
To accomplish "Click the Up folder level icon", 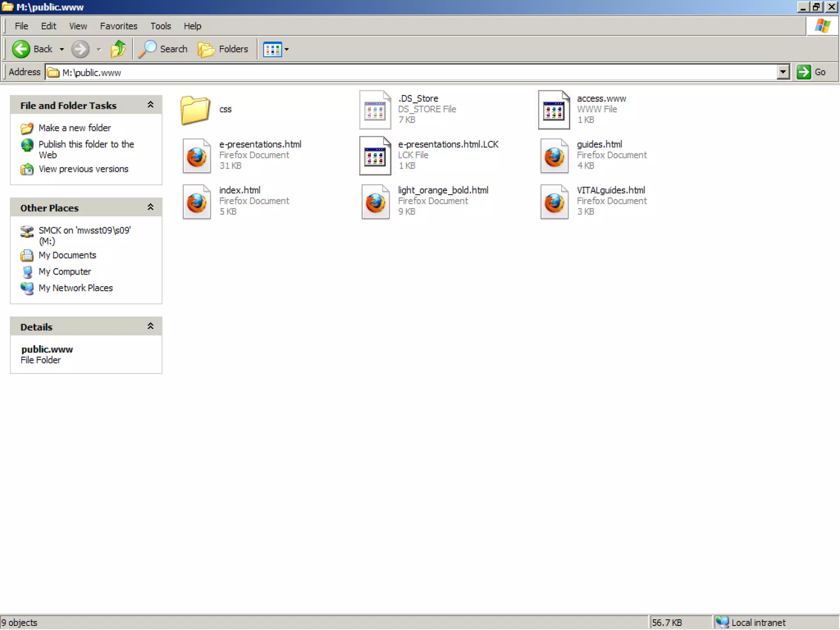I will pos(118,49).
